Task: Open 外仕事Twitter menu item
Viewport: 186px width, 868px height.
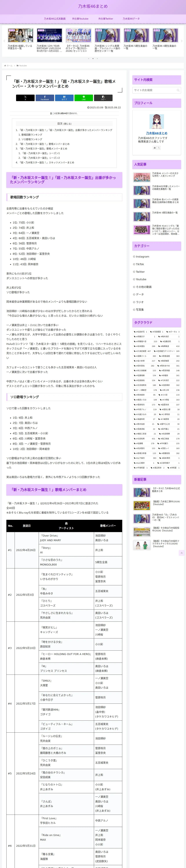Action: (106, 19)
